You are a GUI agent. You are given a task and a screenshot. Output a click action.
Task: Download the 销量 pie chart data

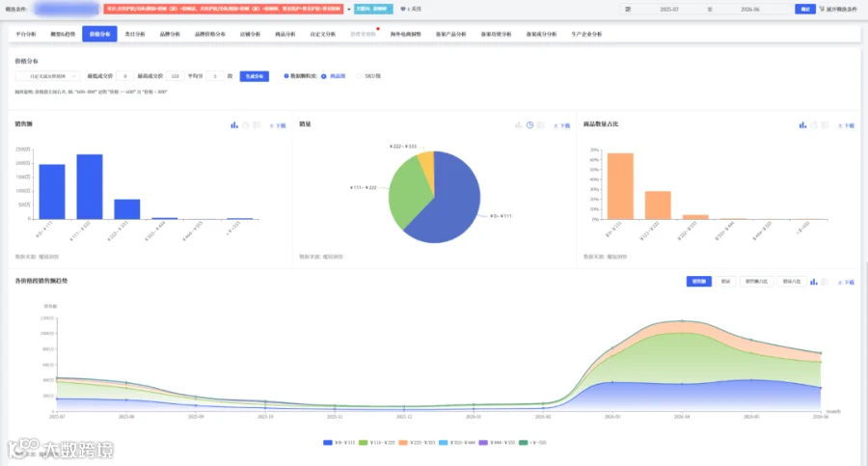click(x=562, y=125)
